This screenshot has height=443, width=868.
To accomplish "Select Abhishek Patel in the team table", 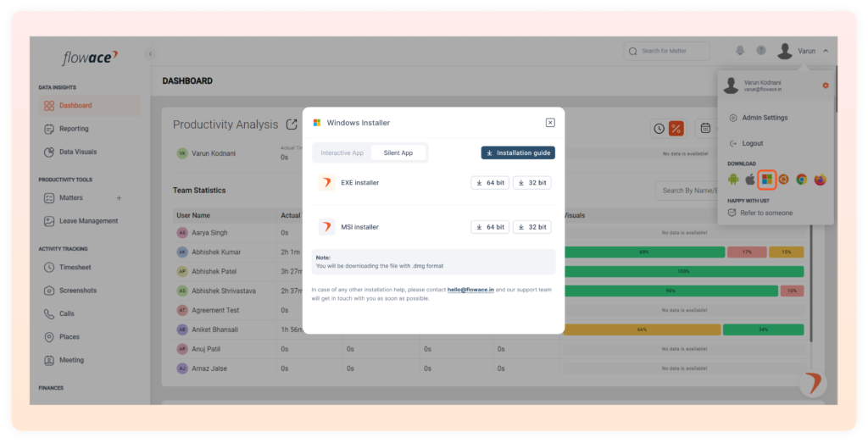I will pyautogui.click(x=214, y=272).
